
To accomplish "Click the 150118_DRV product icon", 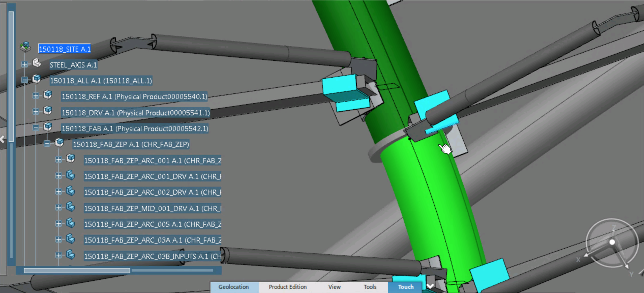I will [48, 111].
